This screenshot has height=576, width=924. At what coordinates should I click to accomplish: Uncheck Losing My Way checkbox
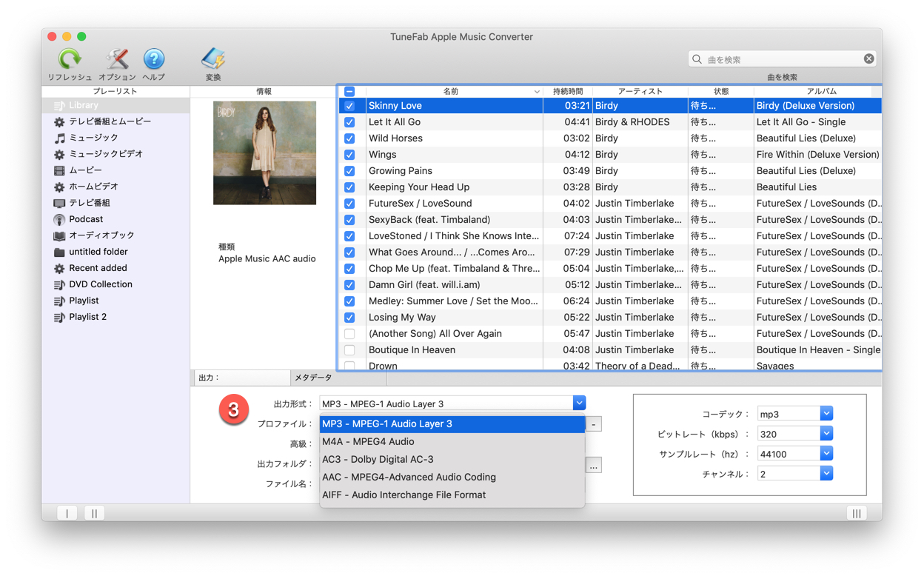coord(349,318)
